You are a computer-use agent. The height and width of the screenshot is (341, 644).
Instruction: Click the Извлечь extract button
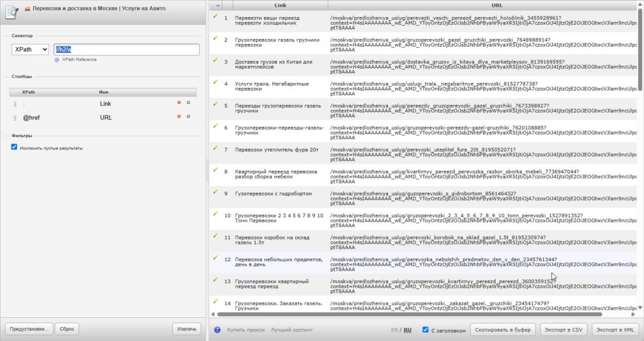tap(187, 329)
